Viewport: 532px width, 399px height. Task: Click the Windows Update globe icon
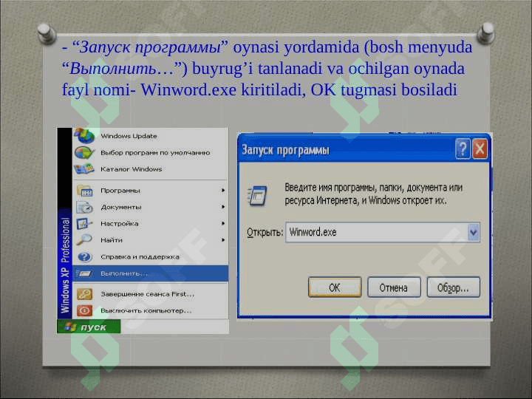(84, 135)
